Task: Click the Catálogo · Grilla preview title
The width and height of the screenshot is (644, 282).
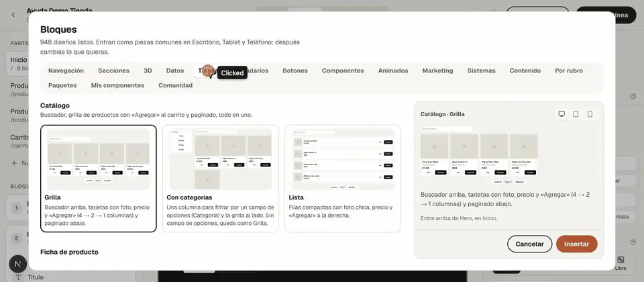Action: click(442, 114)
